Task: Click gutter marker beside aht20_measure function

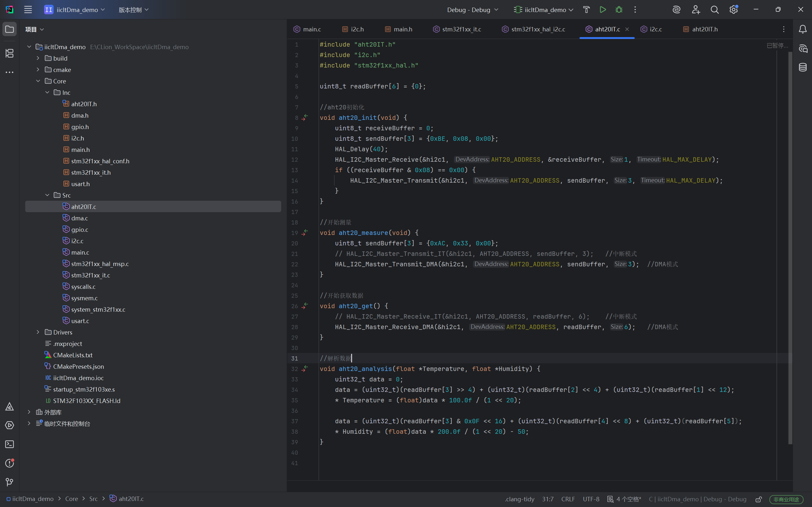Action: pyautogui.click(x=304, y=232)
